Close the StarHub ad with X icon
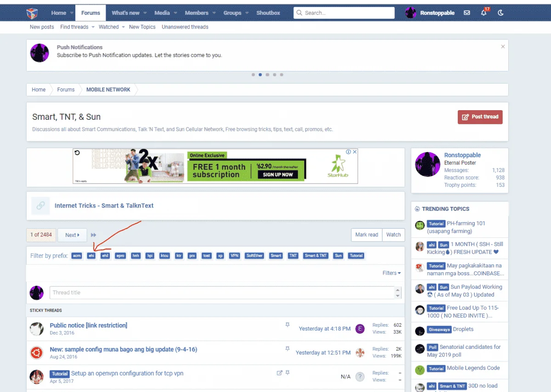 pos(354,152)
